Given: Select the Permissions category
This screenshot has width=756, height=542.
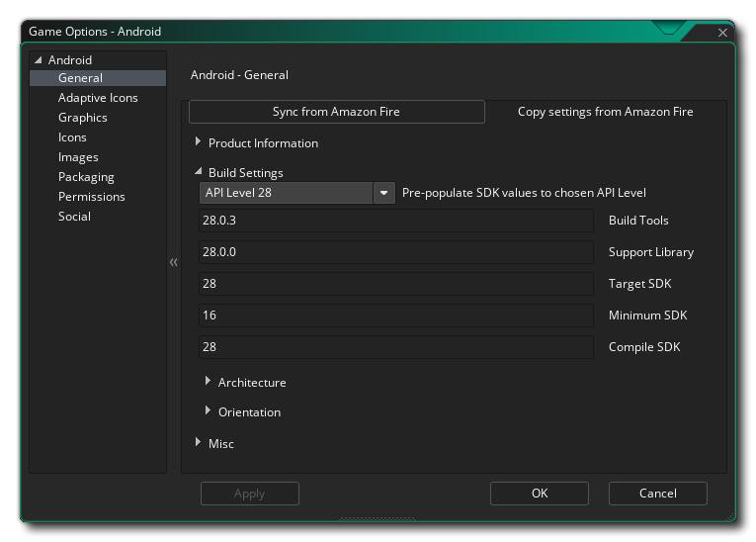Looking at the screenshot, I should tap(91, 197).
